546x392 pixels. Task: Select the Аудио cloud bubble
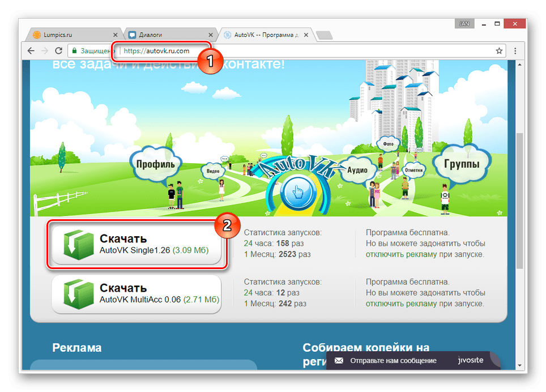coord(357,169)
